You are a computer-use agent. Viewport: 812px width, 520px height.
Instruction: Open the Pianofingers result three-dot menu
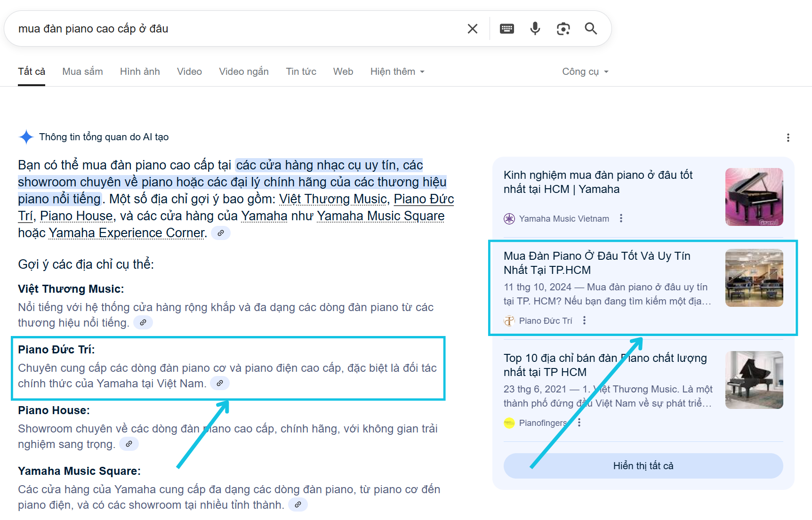tap(579, 423)
